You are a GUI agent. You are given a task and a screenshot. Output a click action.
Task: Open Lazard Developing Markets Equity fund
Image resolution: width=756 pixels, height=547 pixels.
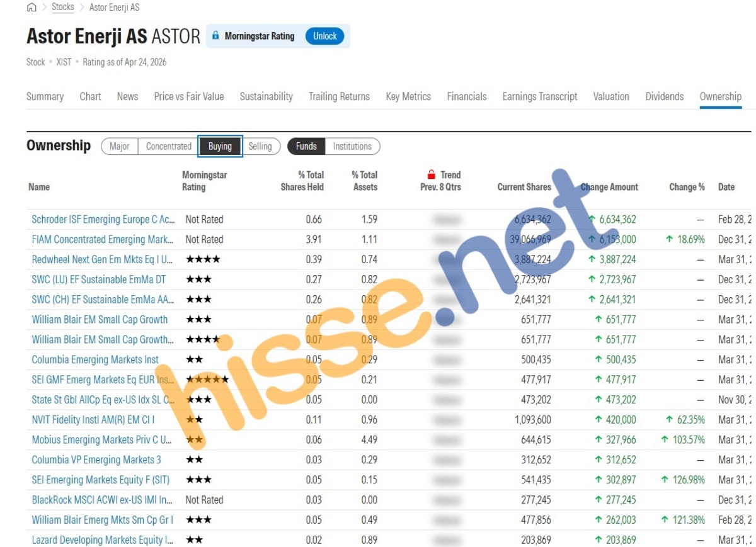[103, 540]
